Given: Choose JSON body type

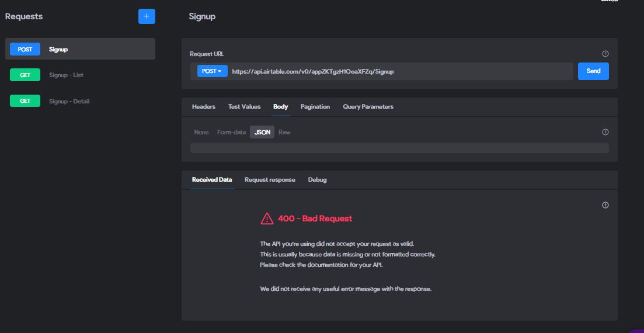Looking at the screenshot, I should [262, 133].
